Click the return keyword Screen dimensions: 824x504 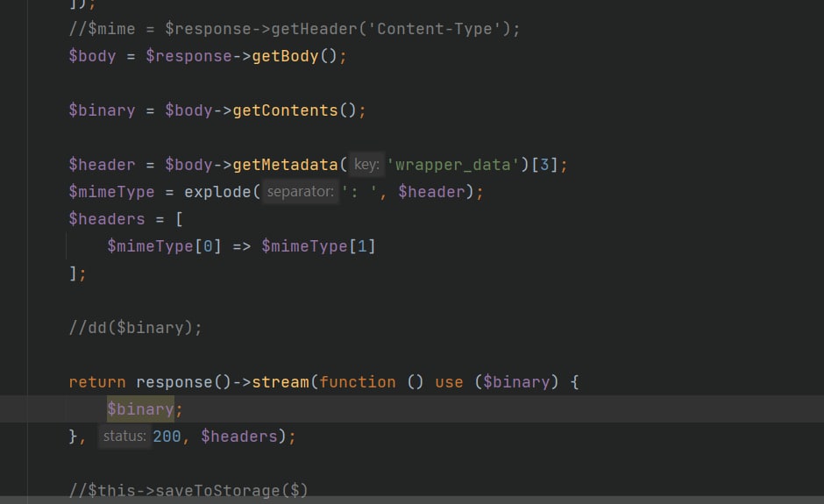click(97, 382)
